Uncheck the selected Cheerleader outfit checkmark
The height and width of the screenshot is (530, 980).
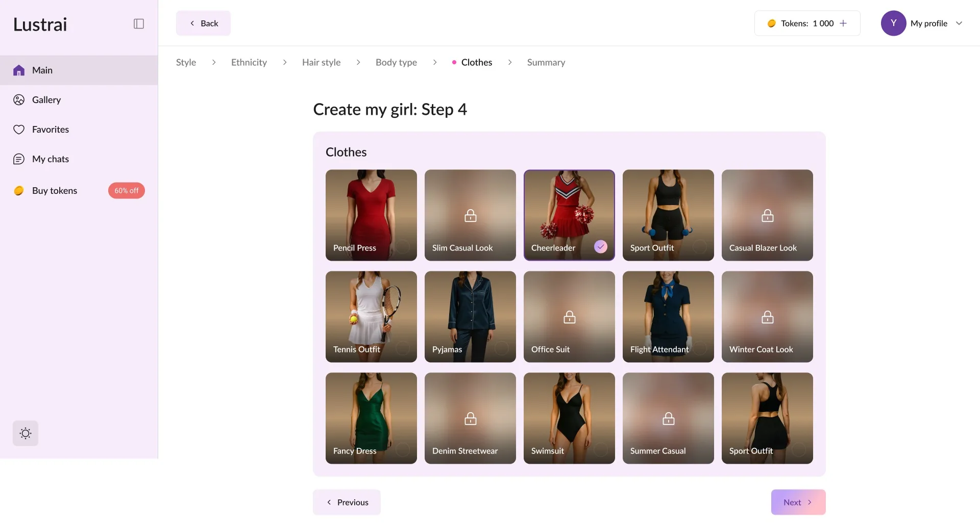pos(601,247)
